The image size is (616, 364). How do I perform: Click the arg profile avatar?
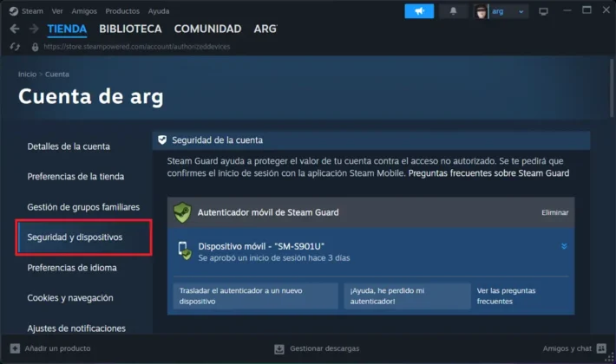481,11
